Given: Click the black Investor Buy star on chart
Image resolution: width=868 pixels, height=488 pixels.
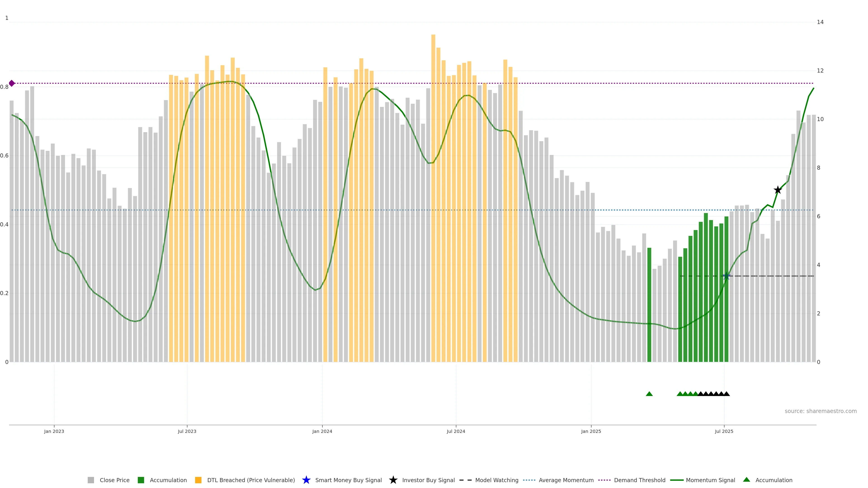Looking at the screenshot, I should (x=778, y=190).
